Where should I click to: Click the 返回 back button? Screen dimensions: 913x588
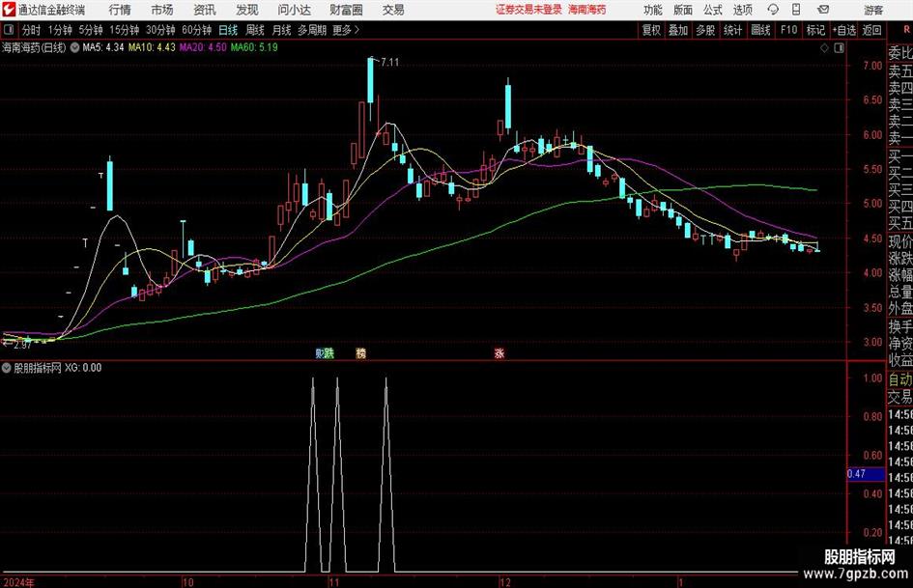(871, 30)
